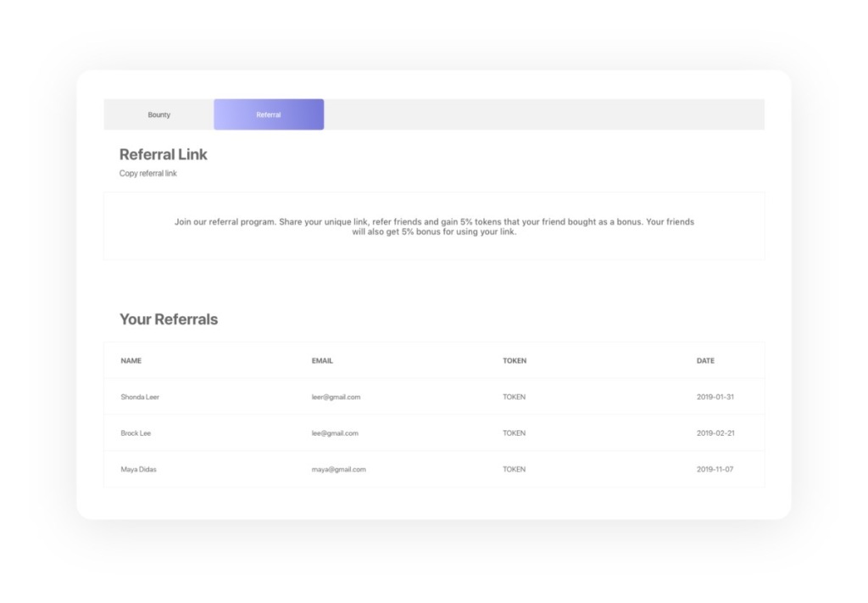
Task: Click the Copy referral link text
Action: pos(147,173)
